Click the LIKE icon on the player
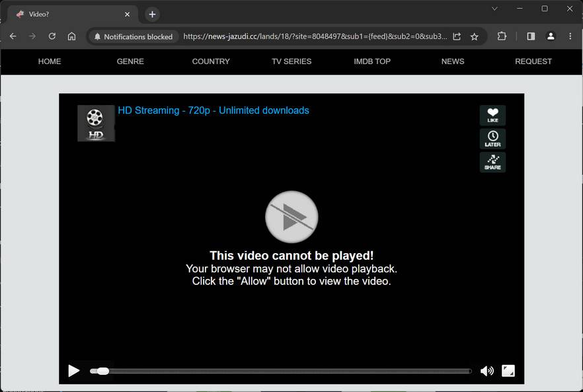 tap(492, 115)
